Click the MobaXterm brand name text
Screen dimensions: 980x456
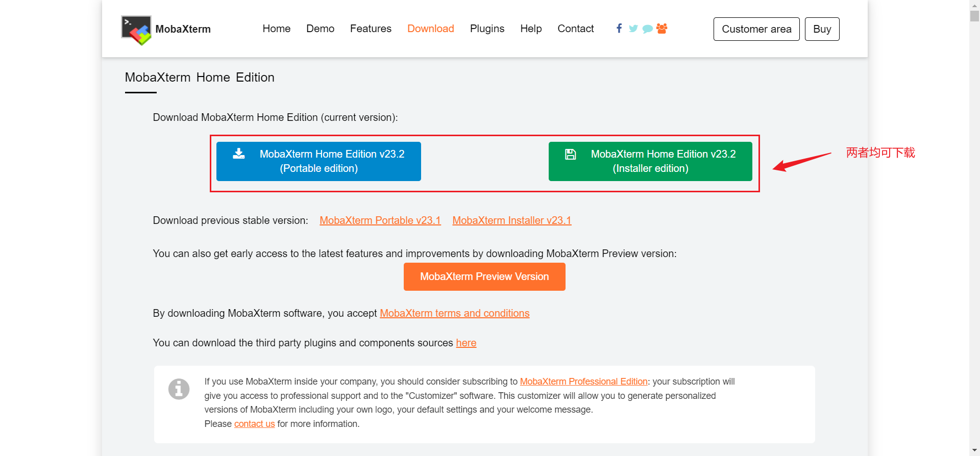pyautogui.click(x=183, y=29)
